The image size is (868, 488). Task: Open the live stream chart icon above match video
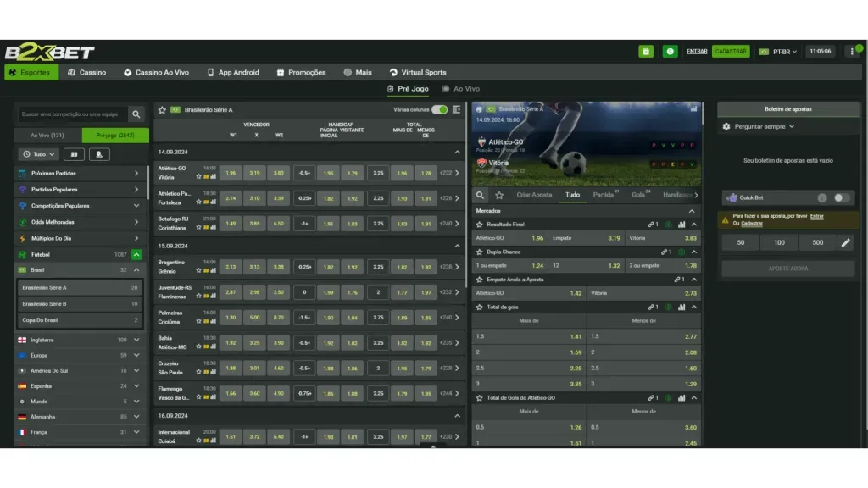pos(694,108)
